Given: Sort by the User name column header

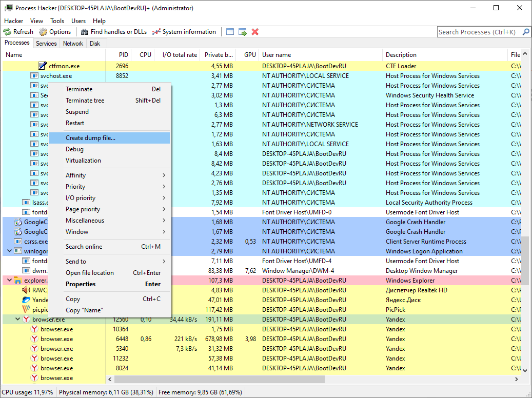Looking at the screenshot, I should click(x=321, y=55).
